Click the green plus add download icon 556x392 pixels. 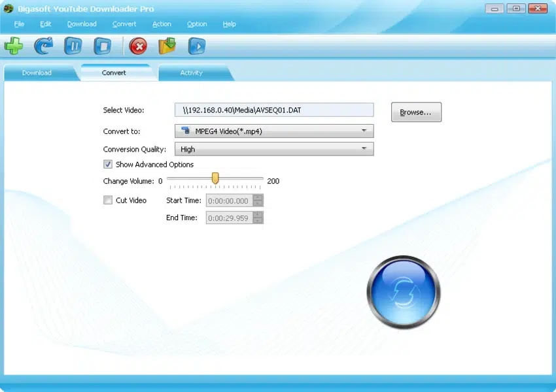[x=14, y=46]
